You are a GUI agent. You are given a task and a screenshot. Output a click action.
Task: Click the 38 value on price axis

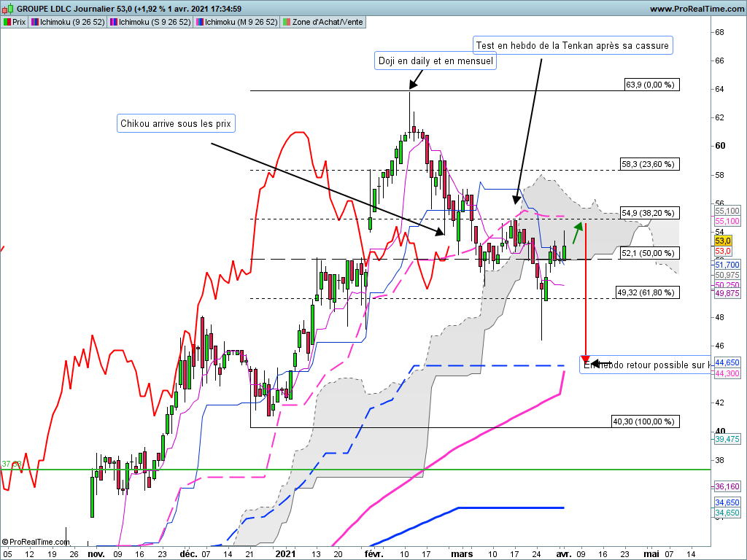[719, 460]
